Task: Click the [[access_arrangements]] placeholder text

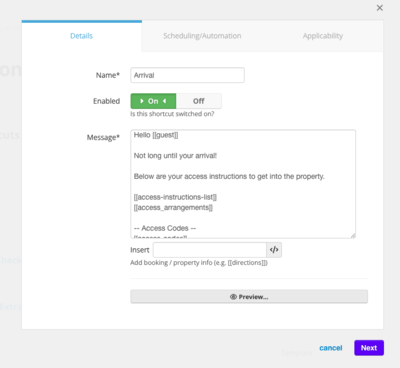Action: [x=173, y=207]
